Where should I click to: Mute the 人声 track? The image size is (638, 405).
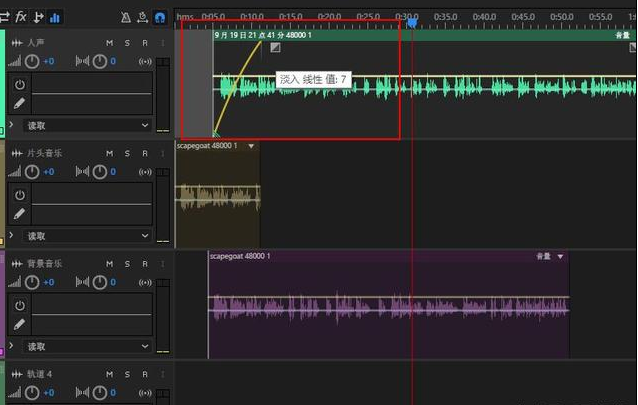110,43
